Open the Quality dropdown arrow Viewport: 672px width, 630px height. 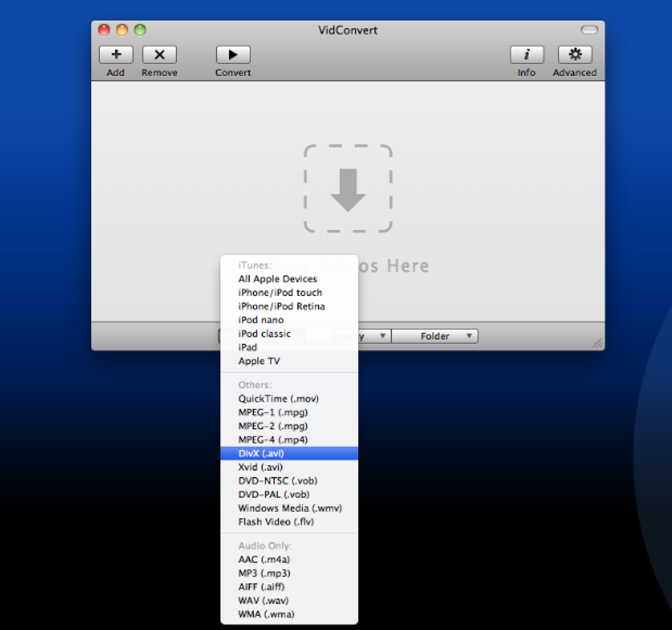pyautogui.click(x=383, y=336)
